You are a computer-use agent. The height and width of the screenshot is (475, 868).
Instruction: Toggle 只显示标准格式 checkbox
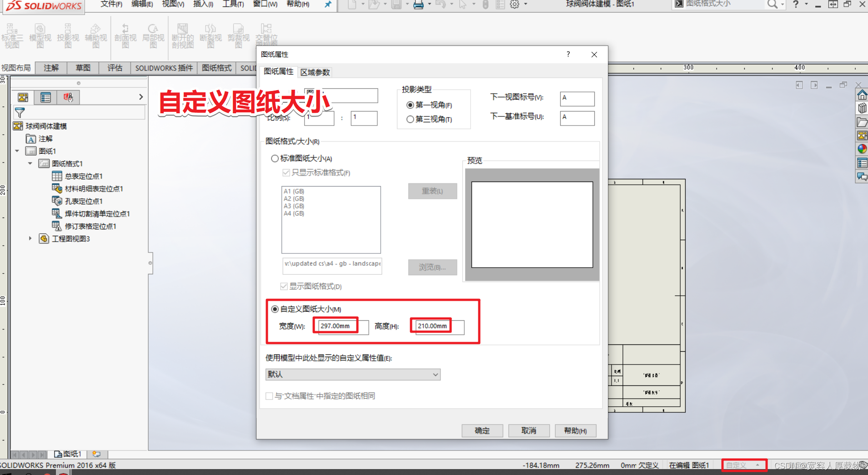point(286,172)
